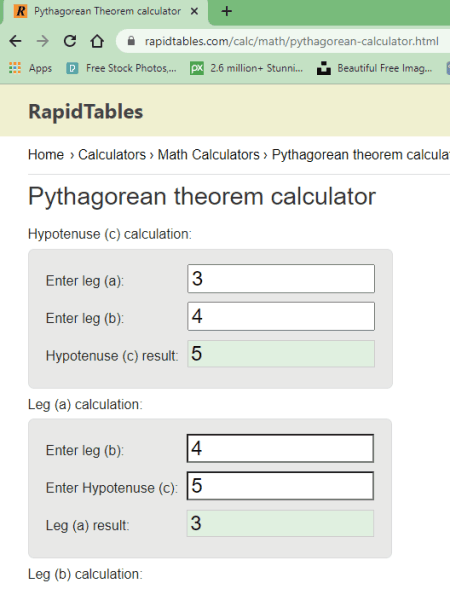Focus the Enter Hypotenuse (c) input field
Viewport: 450px width, 589px height.
pos(280,486)
